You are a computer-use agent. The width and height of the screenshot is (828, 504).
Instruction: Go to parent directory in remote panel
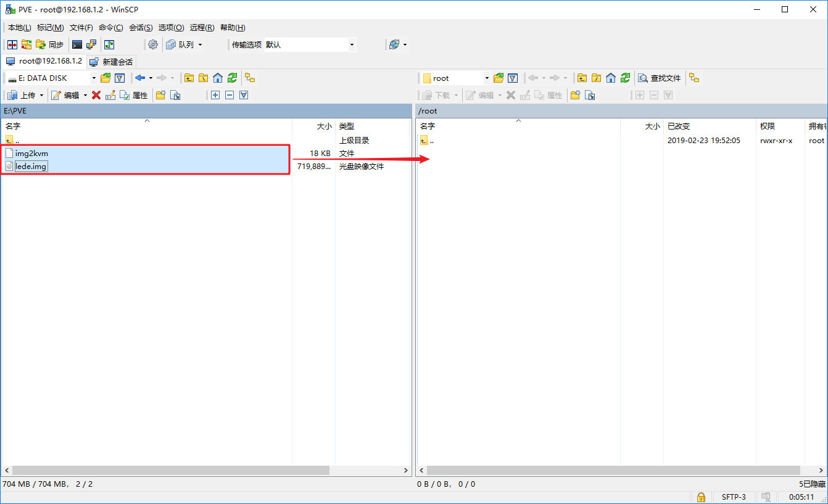point(582,78)
